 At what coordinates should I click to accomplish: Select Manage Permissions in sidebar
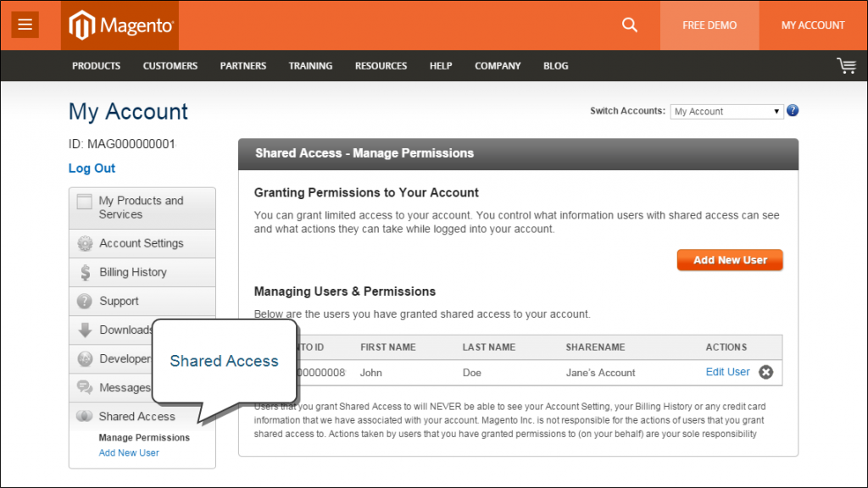[x=144, y=437]
